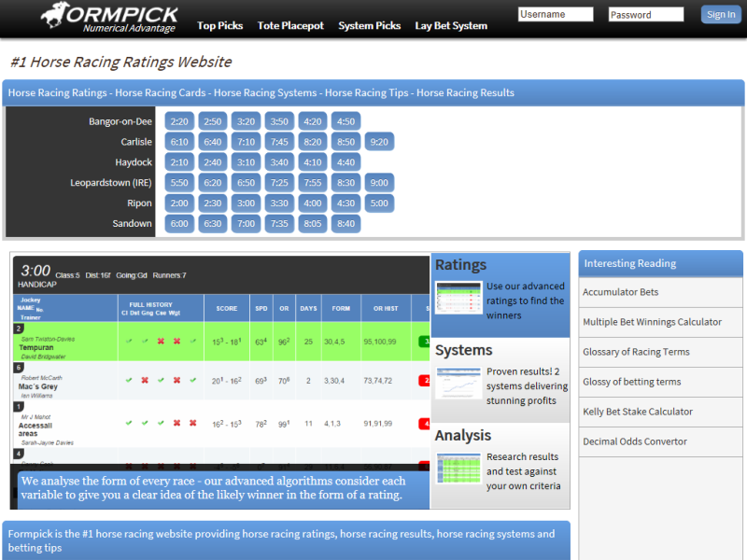Select Bangor-on-Dee 4:50 race

345,121
